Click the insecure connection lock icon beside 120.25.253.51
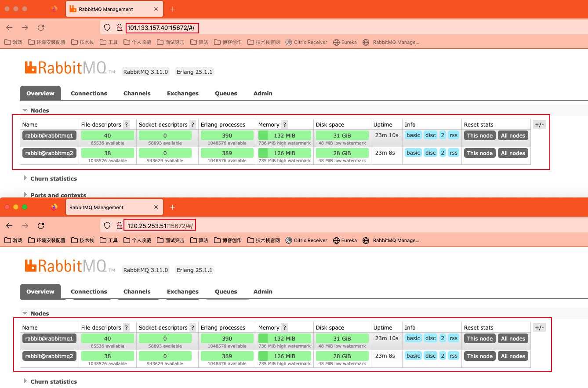This screenshot has height=388, width=588. click(x=119, y=225)
